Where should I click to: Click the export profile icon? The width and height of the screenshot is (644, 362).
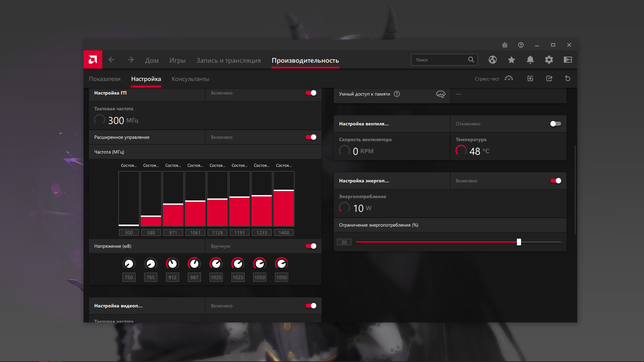pos(549,78)
